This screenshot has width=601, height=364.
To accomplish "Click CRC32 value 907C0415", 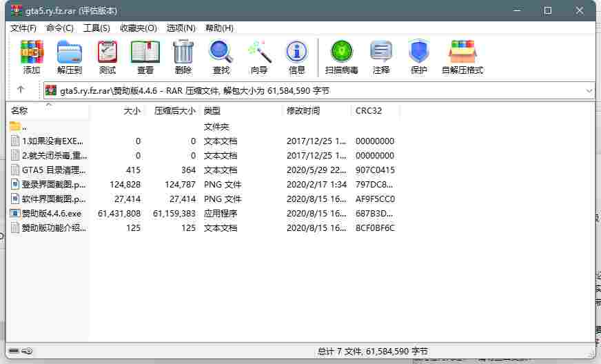I will 375,170.
